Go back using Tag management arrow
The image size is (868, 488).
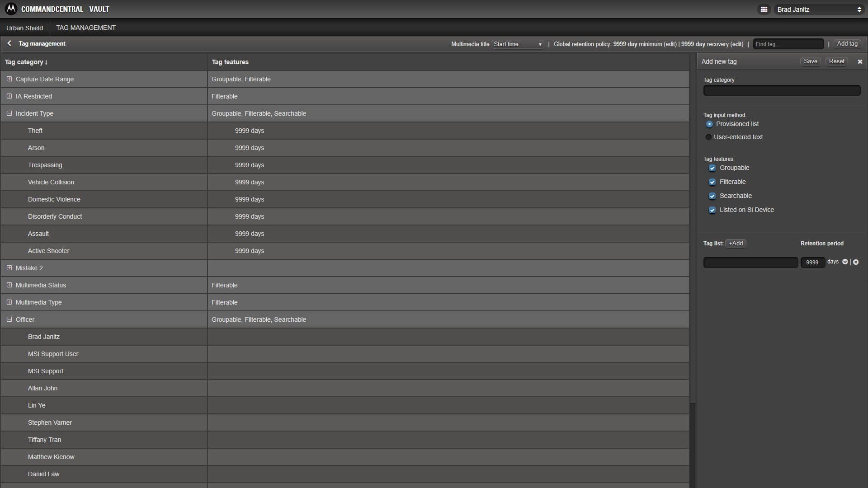(9, 43)
